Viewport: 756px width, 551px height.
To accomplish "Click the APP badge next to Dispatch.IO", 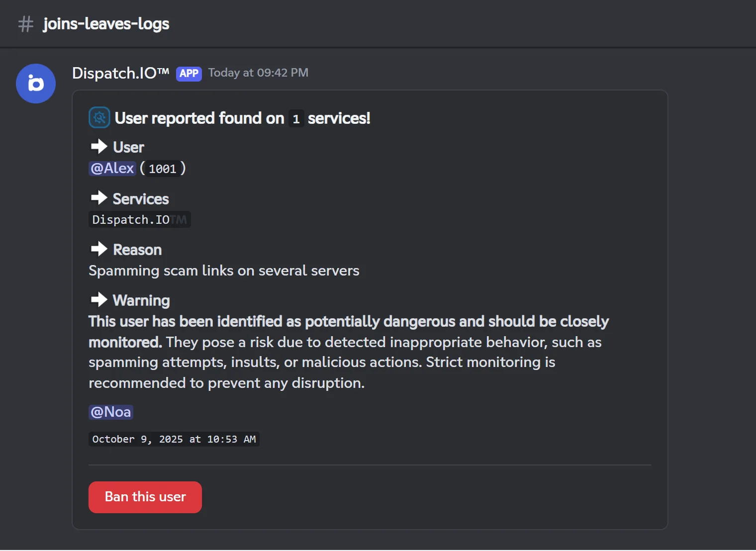I will pos(189,74).
